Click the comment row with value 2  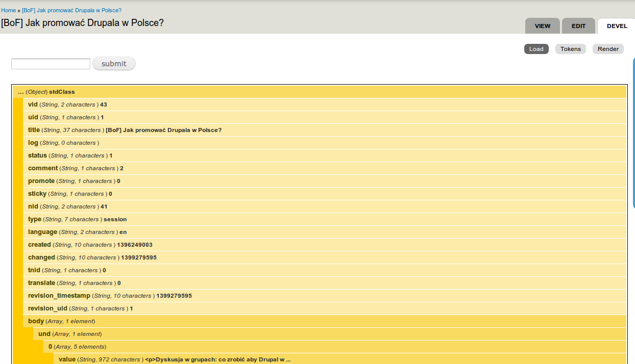[325, 168]
